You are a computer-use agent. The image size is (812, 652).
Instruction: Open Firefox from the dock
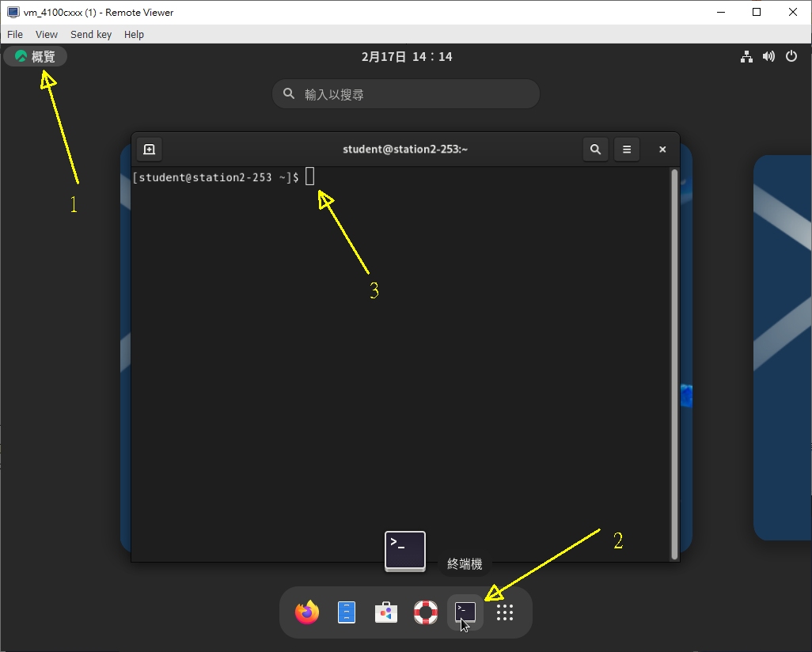click(307, 612)
